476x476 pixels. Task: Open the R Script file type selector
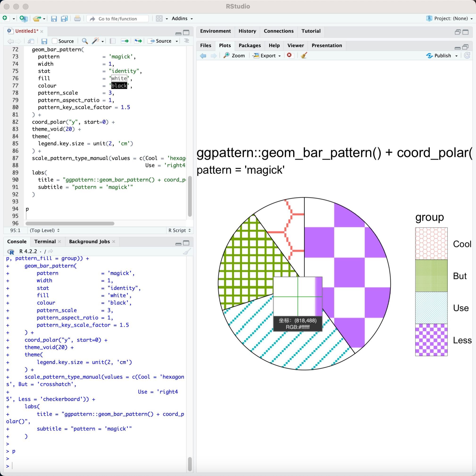(x=179, y=230)
